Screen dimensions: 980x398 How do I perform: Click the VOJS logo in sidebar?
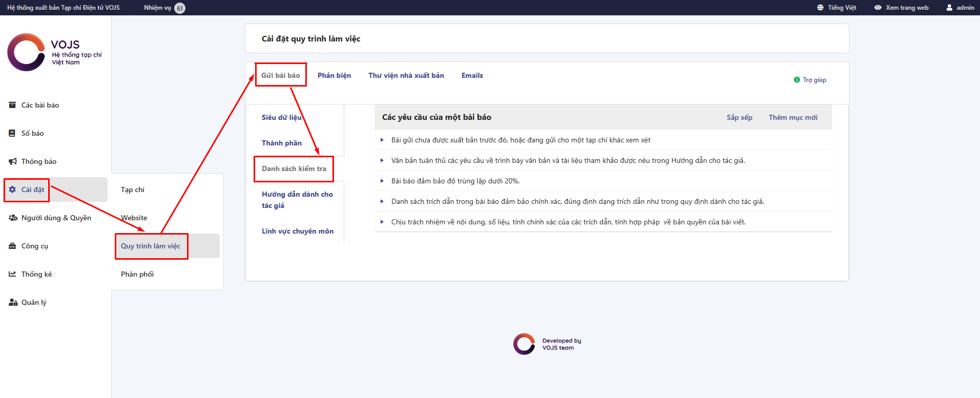click(x=54, y=52)
